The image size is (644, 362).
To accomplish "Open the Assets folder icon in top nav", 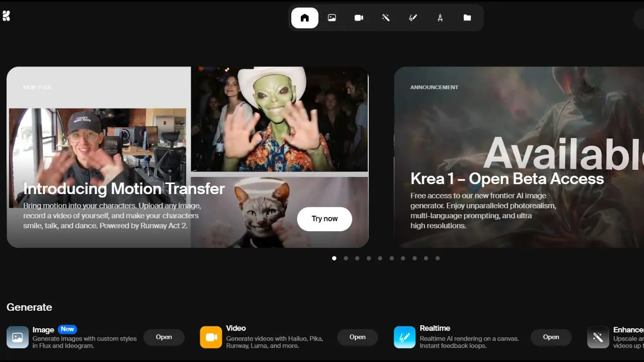I will 467,18.
